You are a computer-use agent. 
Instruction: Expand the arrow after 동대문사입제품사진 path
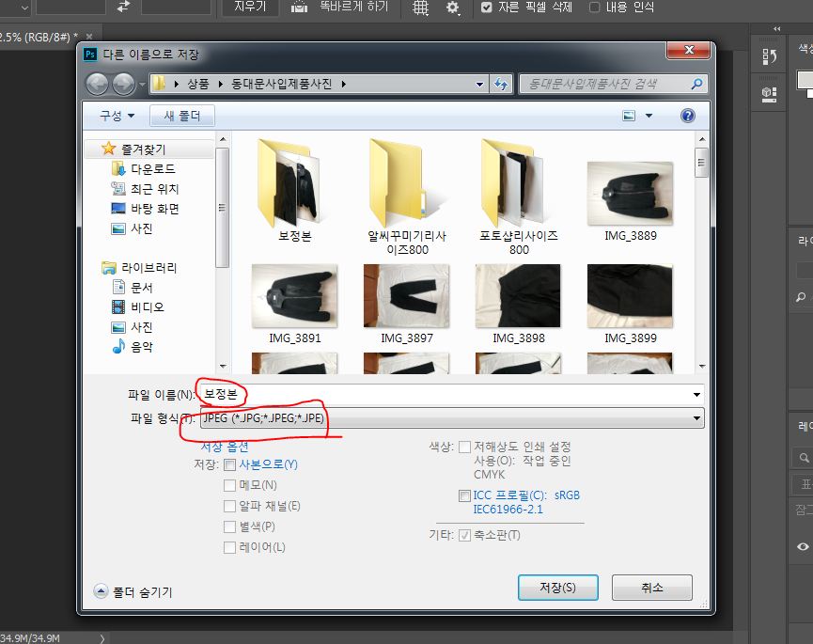[343, 84]
